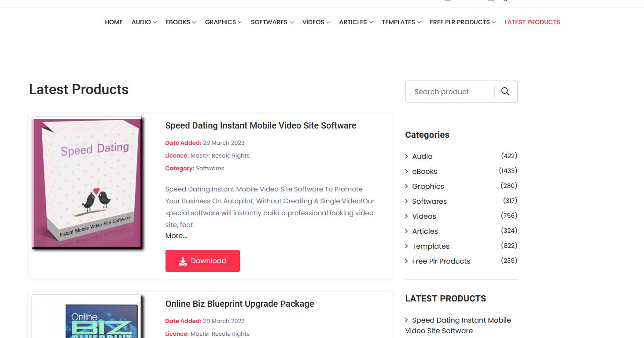Expand the TEMPLATES nav dropdown arrow
Image resolution: width=644 pixels, height=338 pixels.
(419, 22)
